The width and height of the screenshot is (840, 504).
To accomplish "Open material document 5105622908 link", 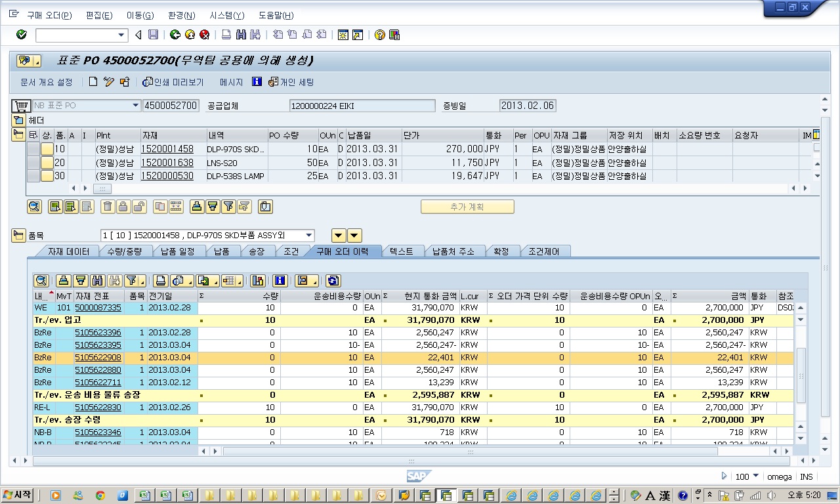I will tap(98, 358).
